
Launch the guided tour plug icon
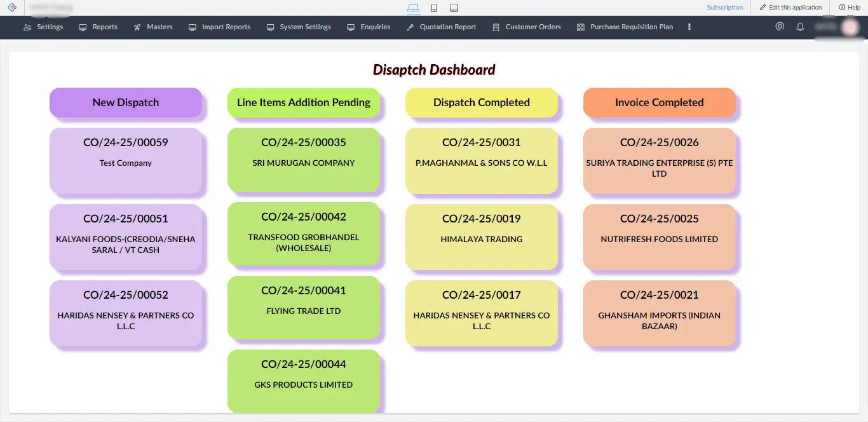(x=780, y=27)
